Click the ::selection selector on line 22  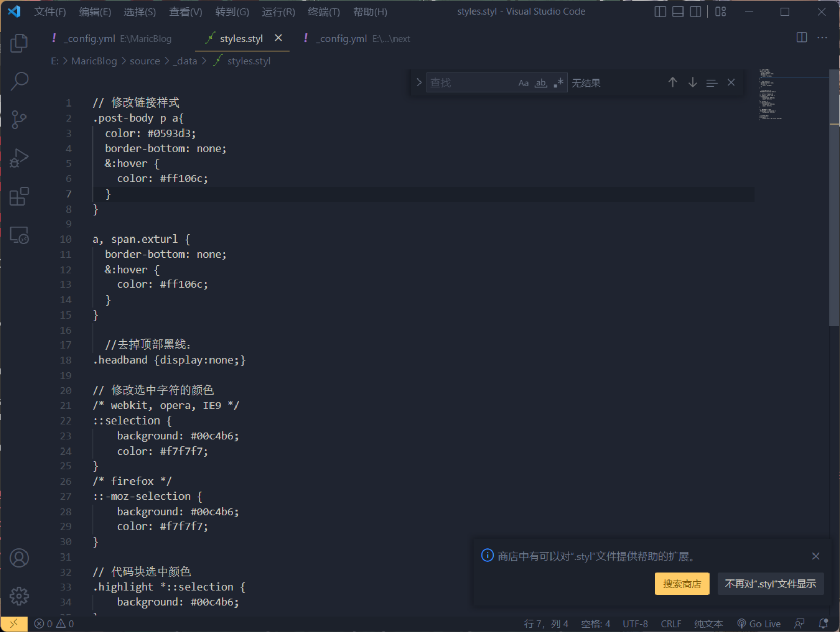pos(126,421)
